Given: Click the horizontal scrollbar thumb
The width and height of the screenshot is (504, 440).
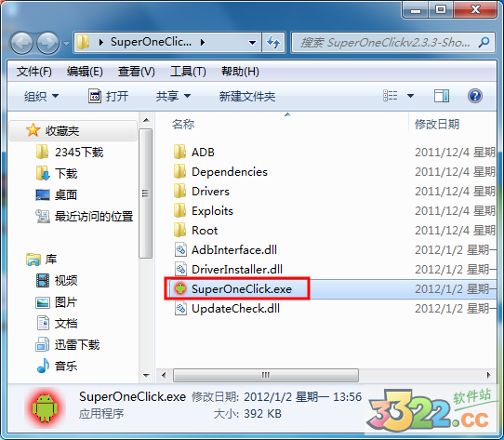Looking at the screenshot, I should pos(266,375).
